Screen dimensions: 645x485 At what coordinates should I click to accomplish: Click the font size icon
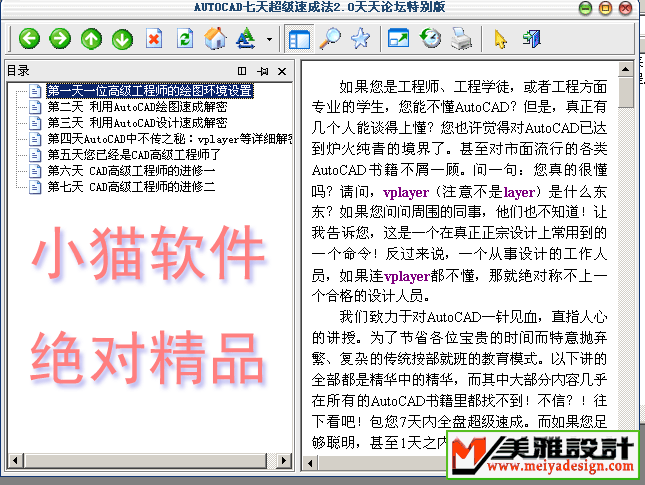246,39
